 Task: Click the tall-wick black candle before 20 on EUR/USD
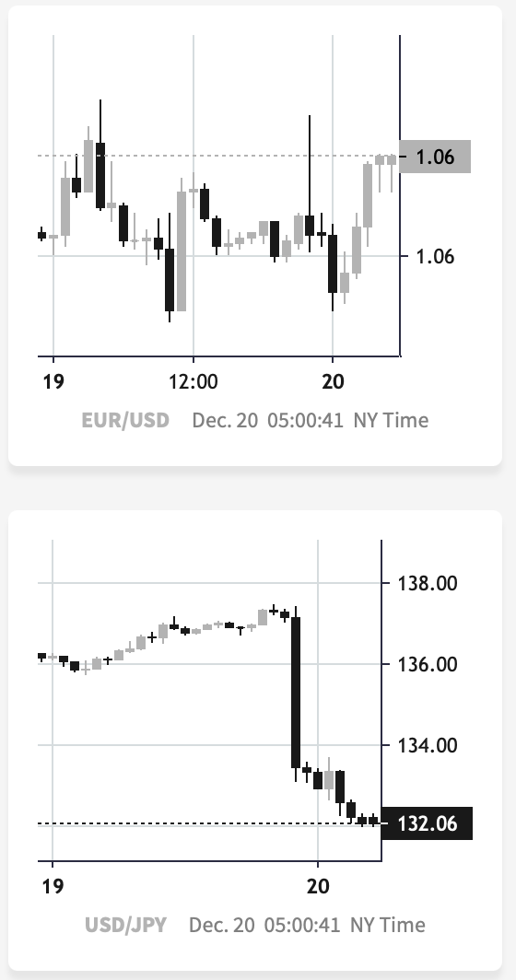coord(310,184)
